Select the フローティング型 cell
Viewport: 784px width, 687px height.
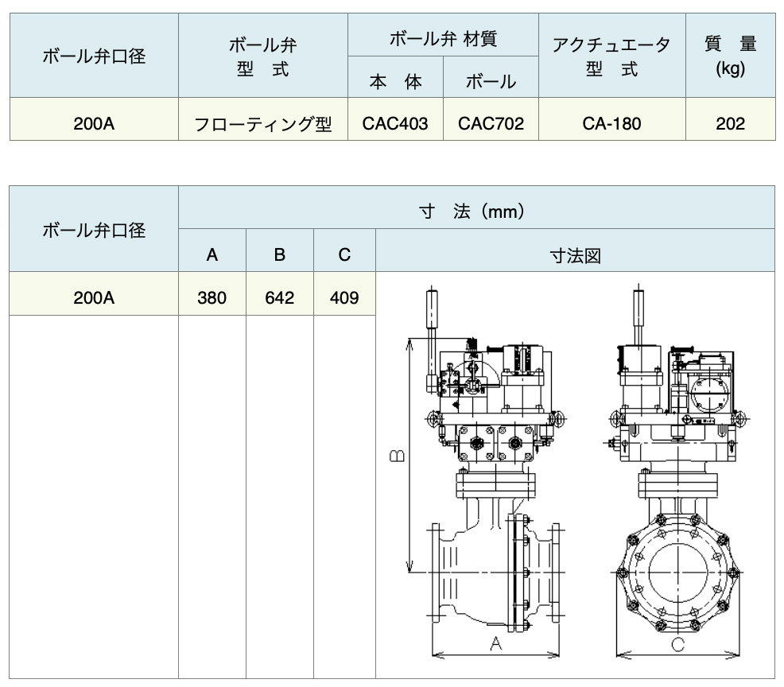[x=263, y=119]
